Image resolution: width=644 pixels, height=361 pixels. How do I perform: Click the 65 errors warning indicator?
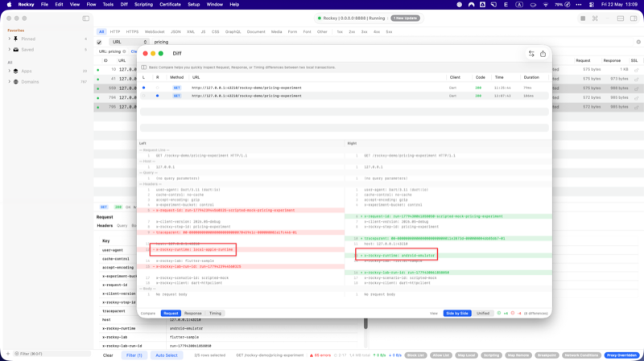[x=320, y=355]
